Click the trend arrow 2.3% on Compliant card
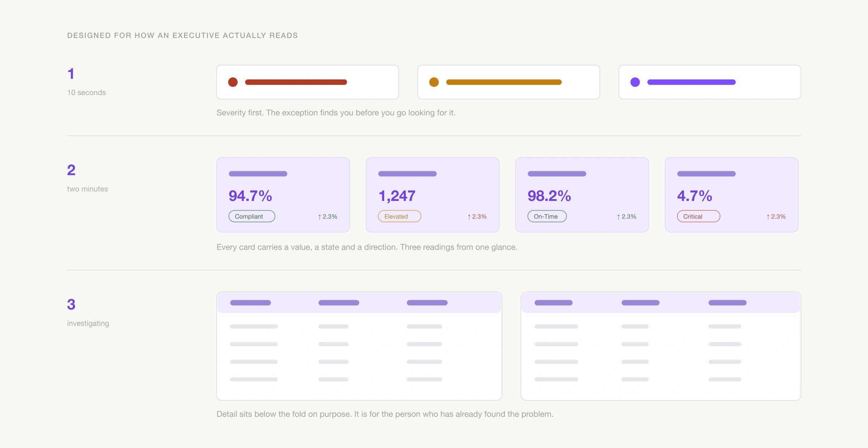The image size is (868, 448). tap(327, 216)
